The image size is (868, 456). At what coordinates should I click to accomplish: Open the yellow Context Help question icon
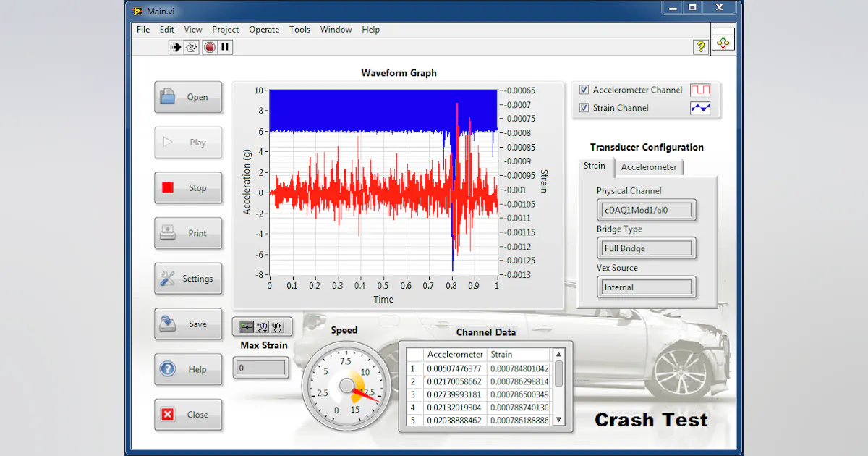click(x=700, y=47)
